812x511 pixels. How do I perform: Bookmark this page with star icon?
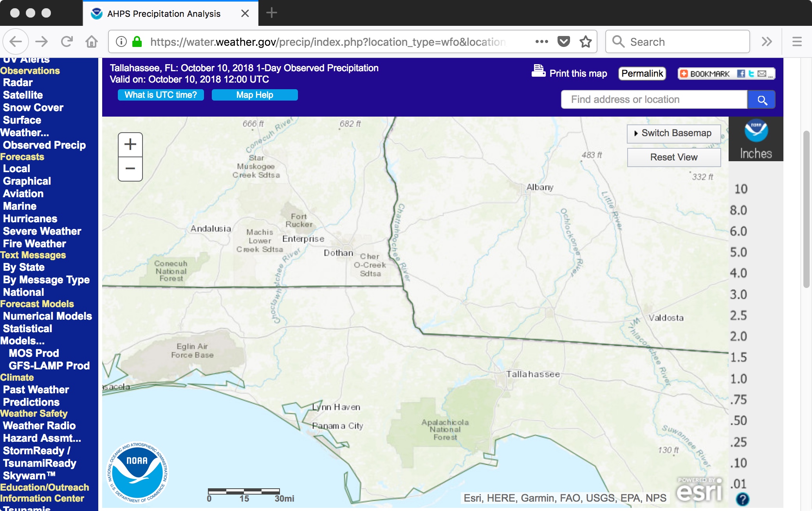tap(586, 41)
